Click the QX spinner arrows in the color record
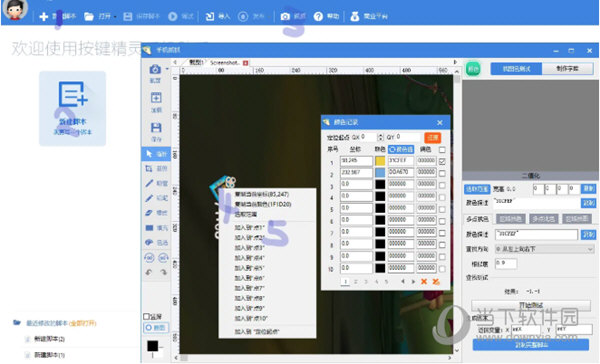The height and width of the screenshot is (364, 600). [380, 137]
